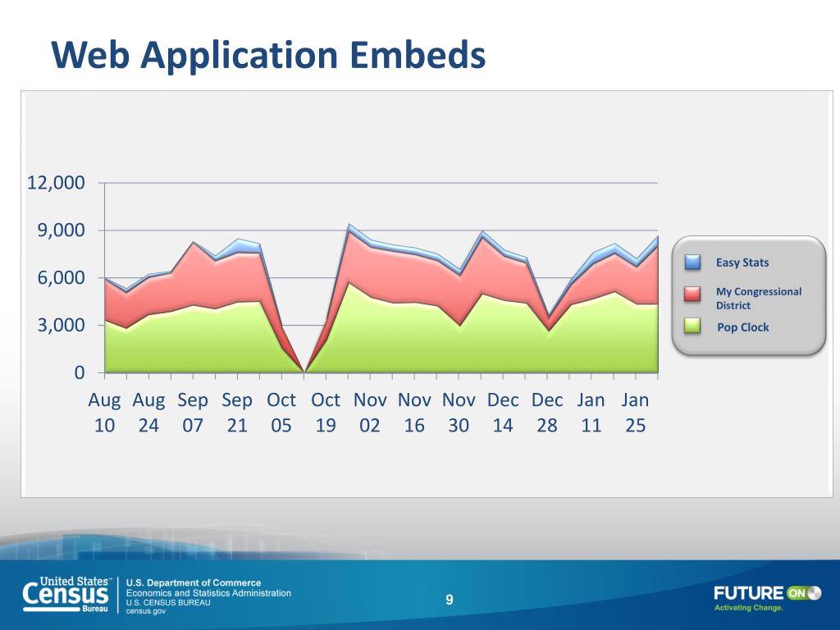Click the Aug 10 x-axis label

[x=104, y=413]
